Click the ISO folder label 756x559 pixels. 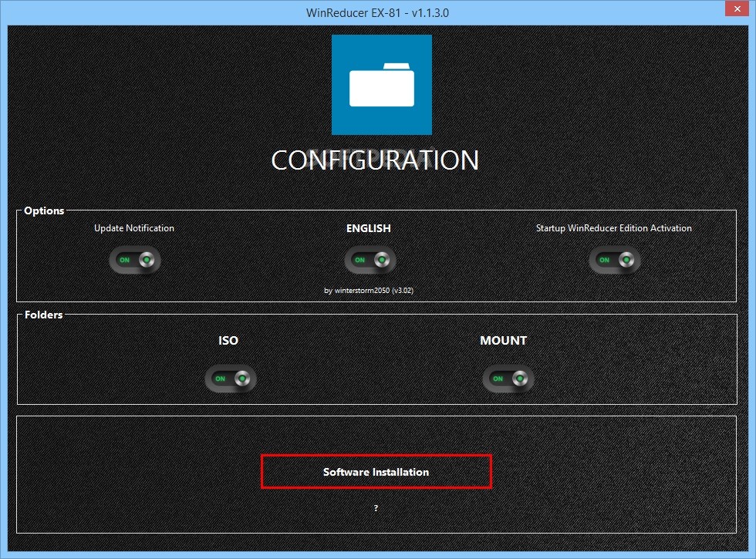228,340
